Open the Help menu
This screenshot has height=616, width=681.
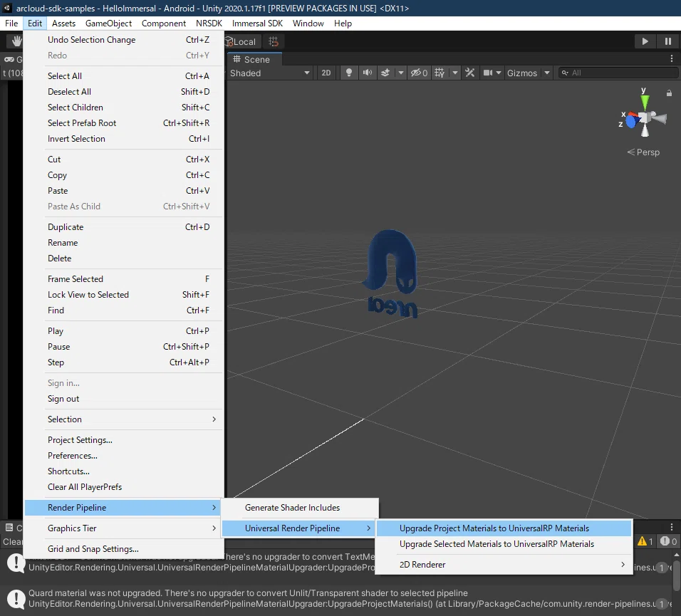(x=343, y=23)
